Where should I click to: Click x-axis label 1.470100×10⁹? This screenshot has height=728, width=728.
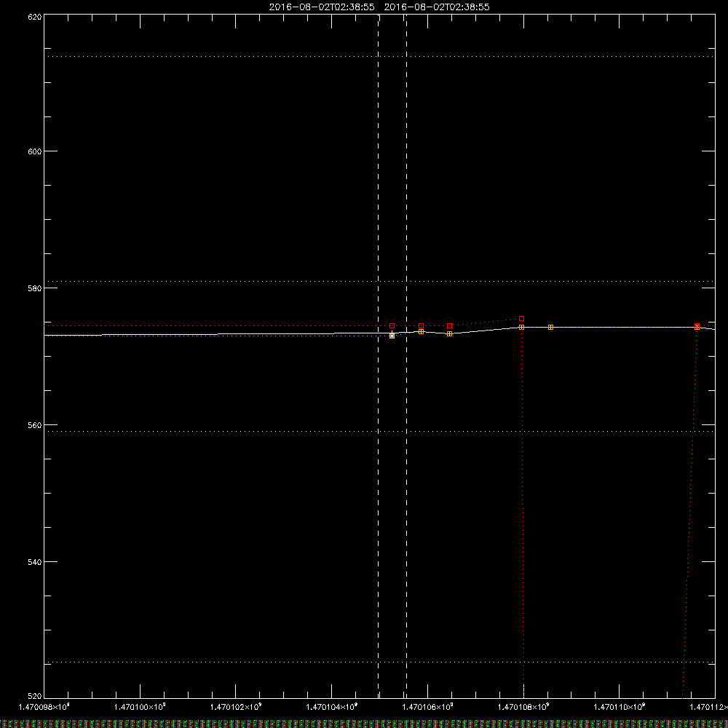[x=140, y=707]
